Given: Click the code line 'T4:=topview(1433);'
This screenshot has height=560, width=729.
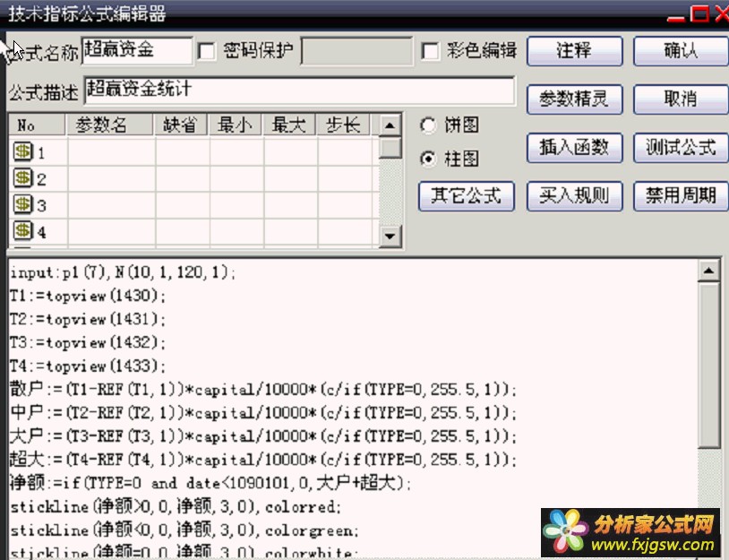Looking at the screenshot, I should pos(88,366).
